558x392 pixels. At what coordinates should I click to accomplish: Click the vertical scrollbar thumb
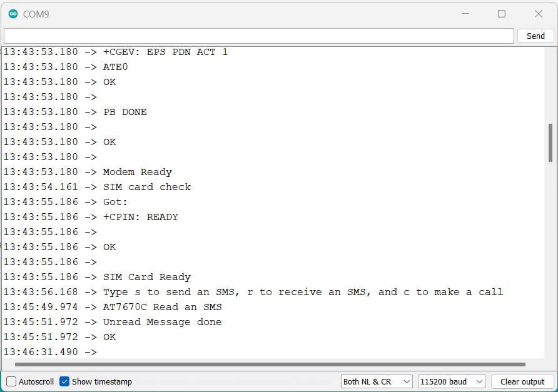coord(550,143)
